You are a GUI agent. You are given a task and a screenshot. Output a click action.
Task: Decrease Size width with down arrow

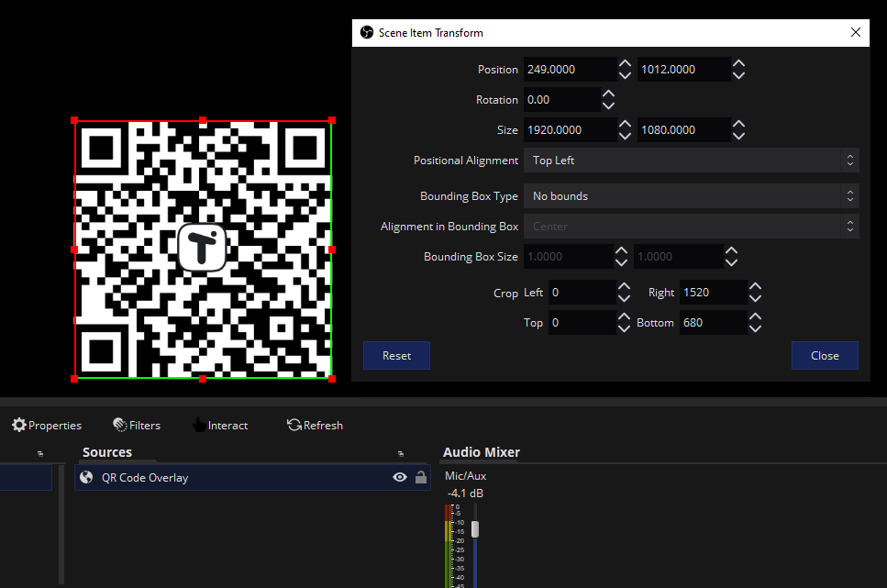(x=625, y=136)
